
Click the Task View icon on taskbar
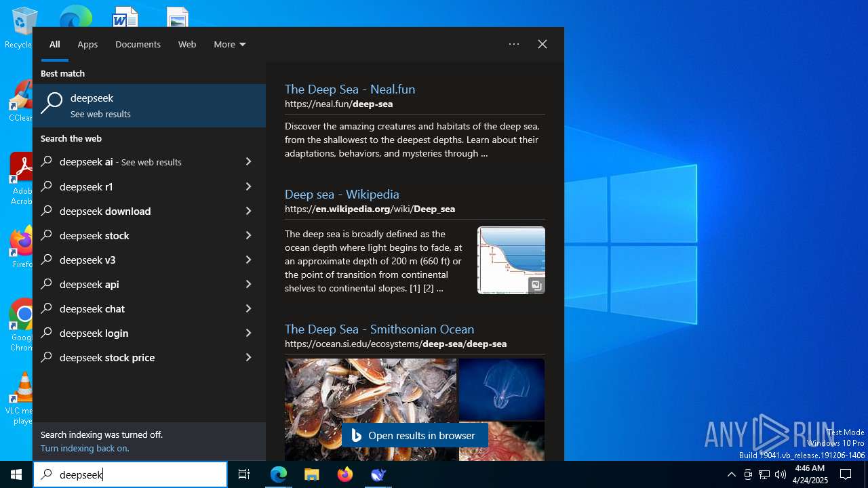click(244, 474)
